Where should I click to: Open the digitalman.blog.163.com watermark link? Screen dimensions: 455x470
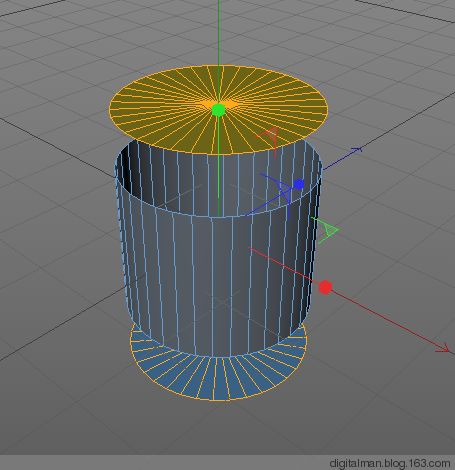point(389,463)
